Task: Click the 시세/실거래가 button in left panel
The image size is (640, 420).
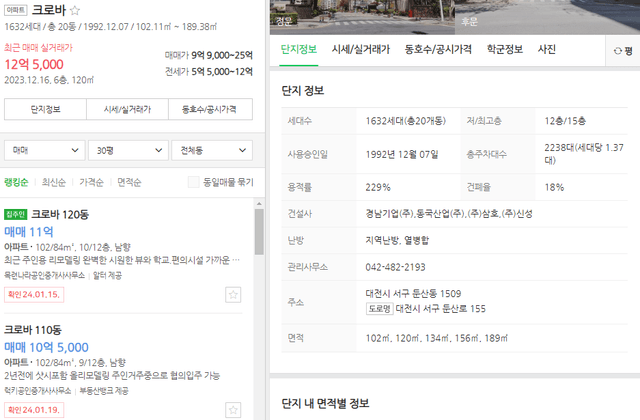Action: coord(127,109)
